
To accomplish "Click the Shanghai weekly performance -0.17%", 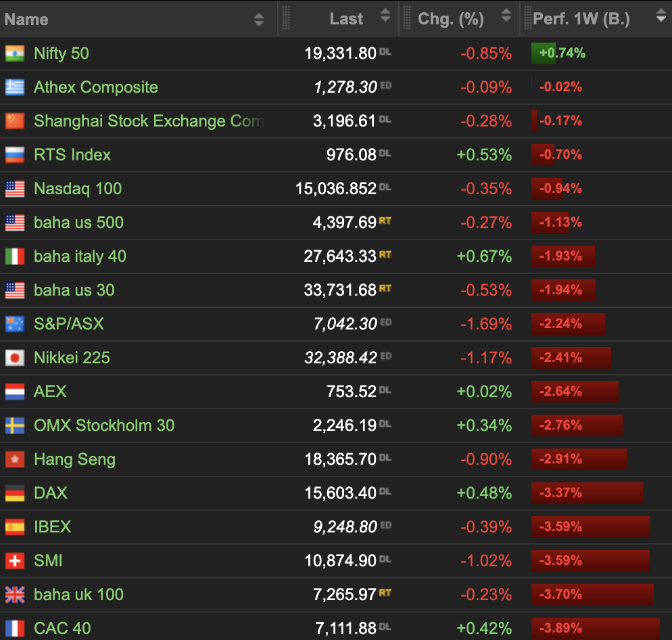I will click(560, 121).
